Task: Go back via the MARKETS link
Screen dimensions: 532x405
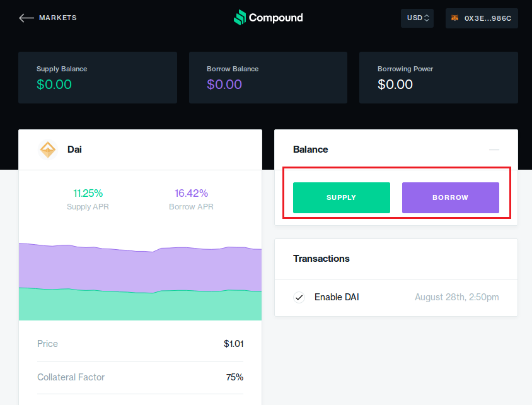Action: coord(58,18)
